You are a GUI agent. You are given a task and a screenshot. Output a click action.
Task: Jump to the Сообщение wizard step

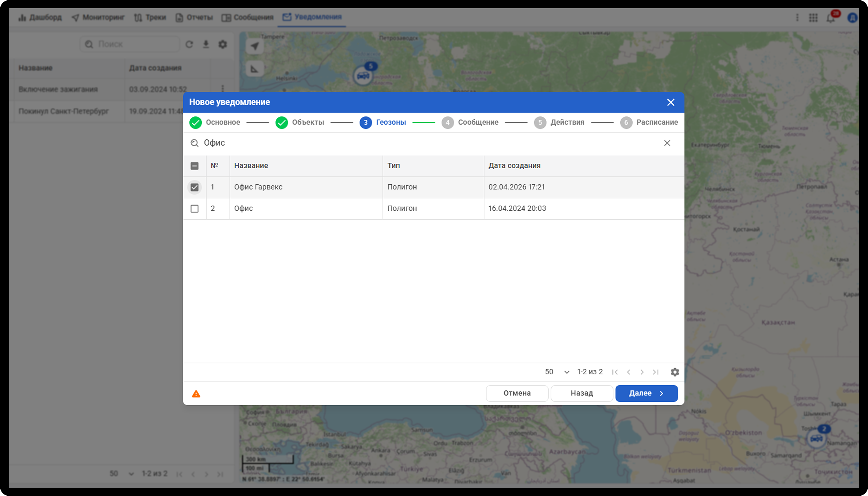(470, 122)
